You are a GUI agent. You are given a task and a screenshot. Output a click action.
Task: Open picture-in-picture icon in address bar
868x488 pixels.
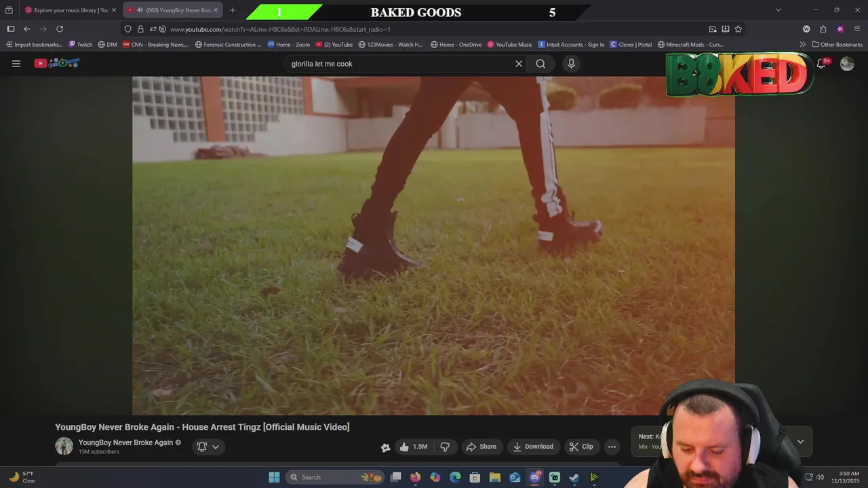pos(713,29)
